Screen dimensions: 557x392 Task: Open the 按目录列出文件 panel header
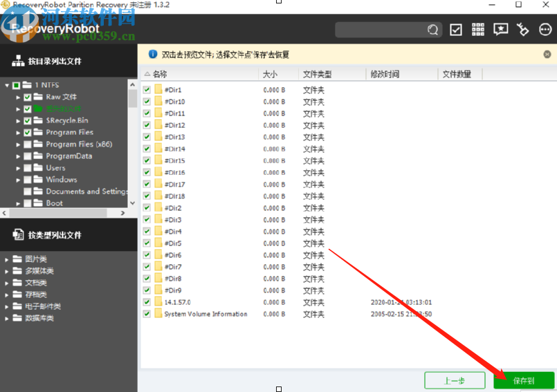(x=69, y=61)
